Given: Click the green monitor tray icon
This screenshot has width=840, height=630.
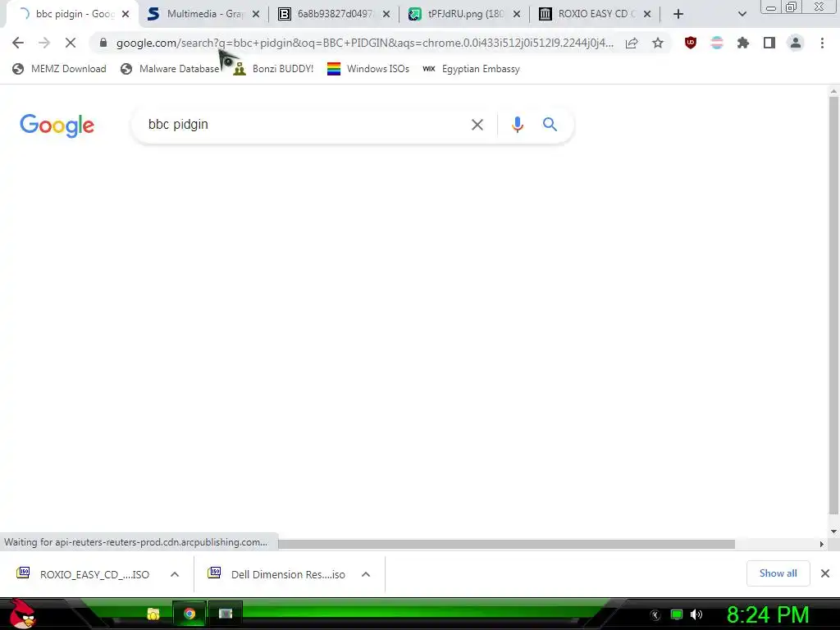Looking at the screenshot, I should pyautogui.click(x=677, y=614).
